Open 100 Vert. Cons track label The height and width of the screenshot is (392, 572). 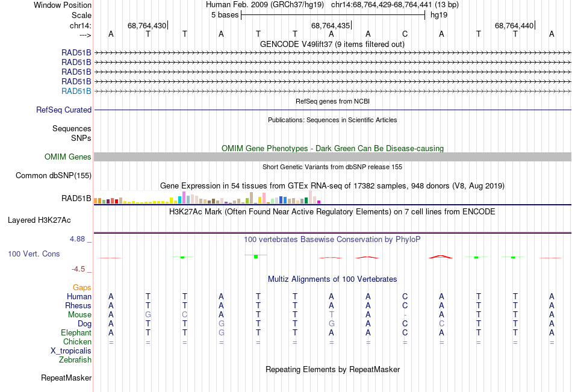34,254
